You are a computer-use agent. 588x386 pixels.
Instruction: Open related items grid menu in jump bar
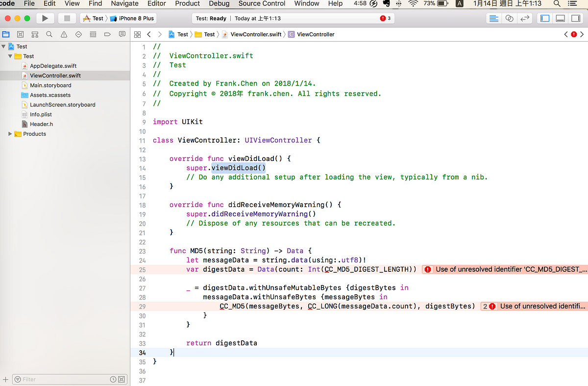137,34
